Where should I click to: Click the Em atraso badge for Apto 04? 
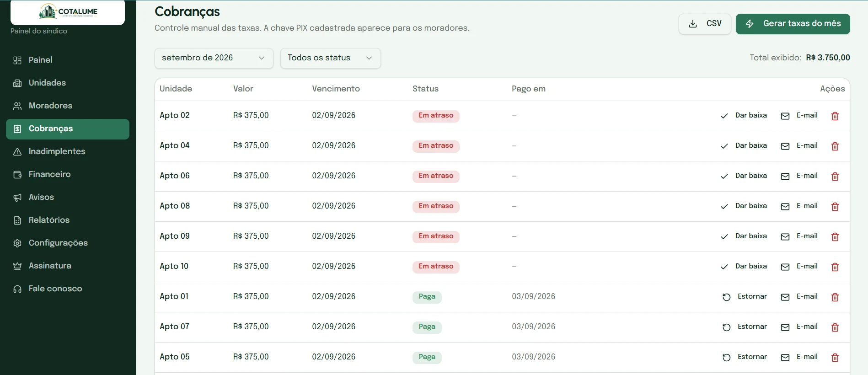coord(436,146)
